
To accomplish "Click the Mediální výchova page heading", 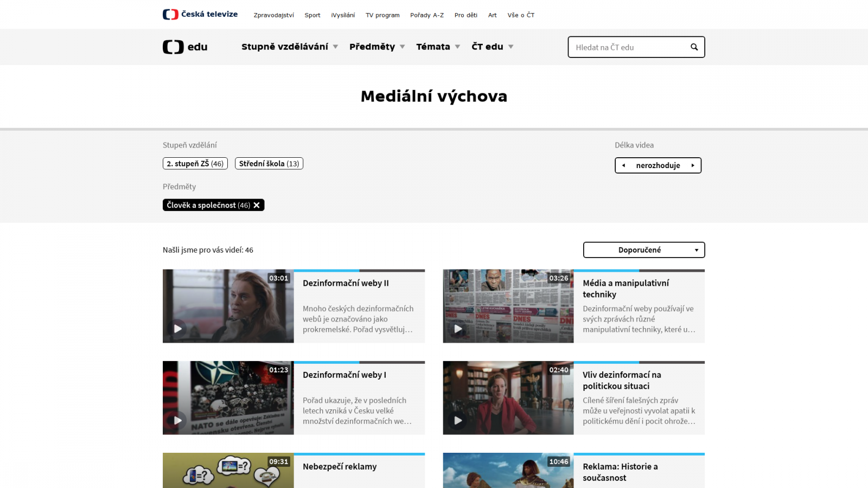I will pyautogui.click(x=434, y=96).
